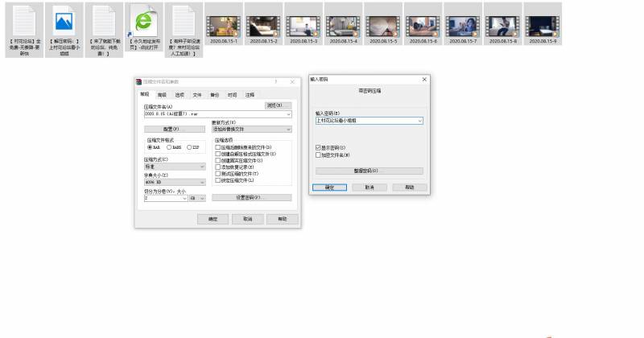Enable the 加密文件名 checkbox
The image size is (644, 338).
[318, 155]
